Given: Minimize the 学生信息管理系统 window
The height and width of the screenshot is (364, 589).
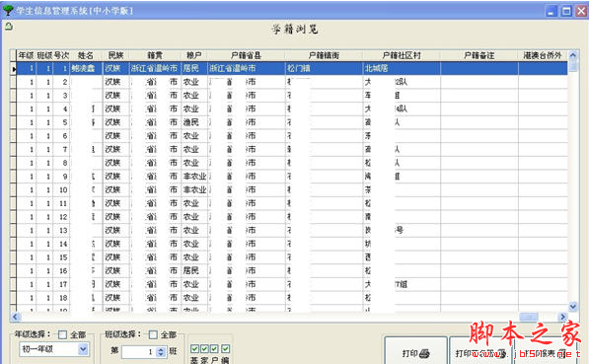Looking at the screenshot, I should pos(552,11).
